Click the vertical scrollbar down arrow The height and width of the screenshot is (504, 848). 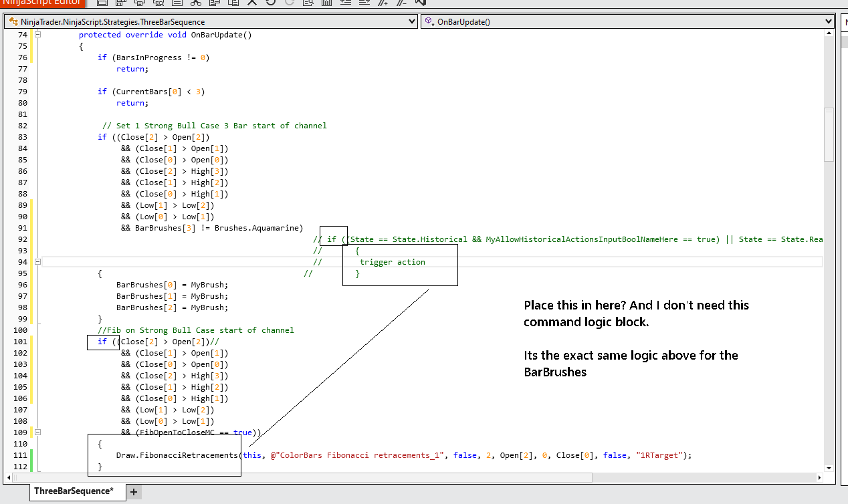[x=829, y=468]
